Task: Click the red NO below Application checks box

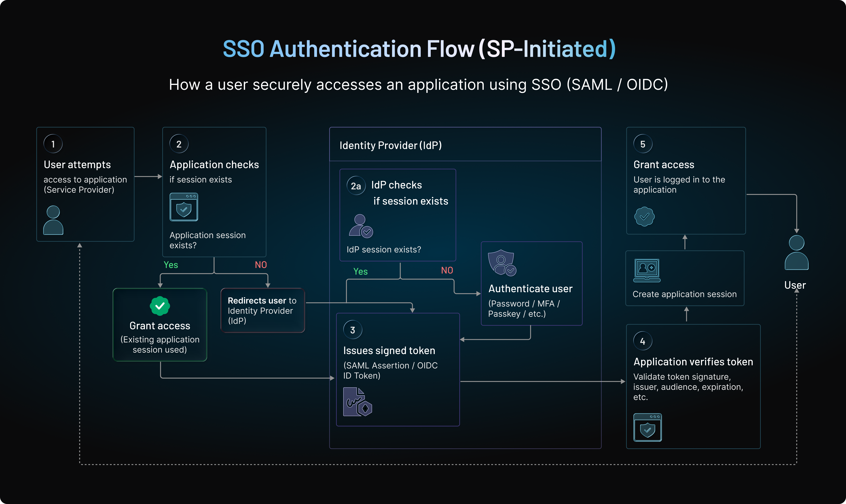Action: tap(261, 265)
